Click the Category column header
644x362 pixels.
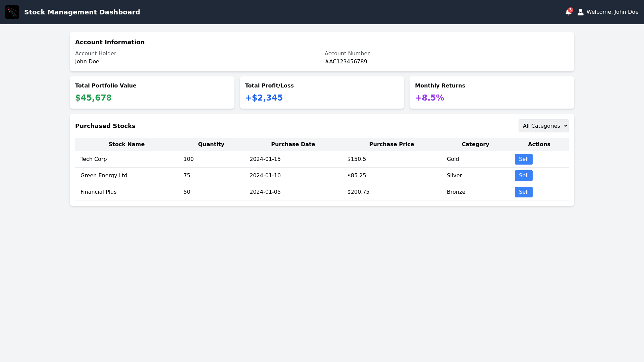pos(475,144)
